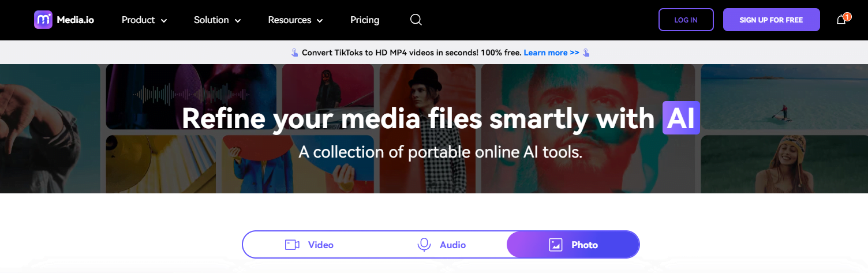Click the video camera icon in Video tab

[292, 245]
